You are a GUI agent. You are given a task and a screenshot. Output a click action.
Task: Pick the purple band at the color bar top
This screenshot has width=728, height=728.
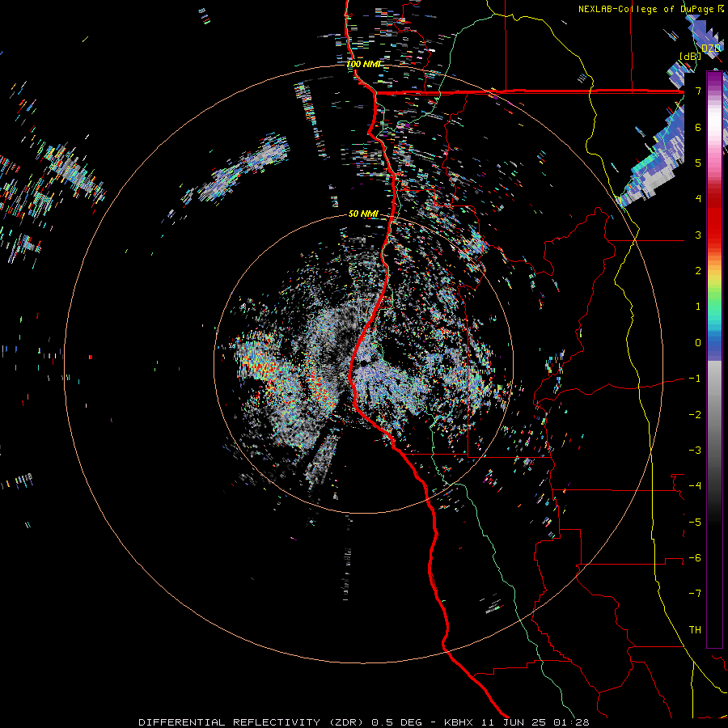tap(714, 80)
